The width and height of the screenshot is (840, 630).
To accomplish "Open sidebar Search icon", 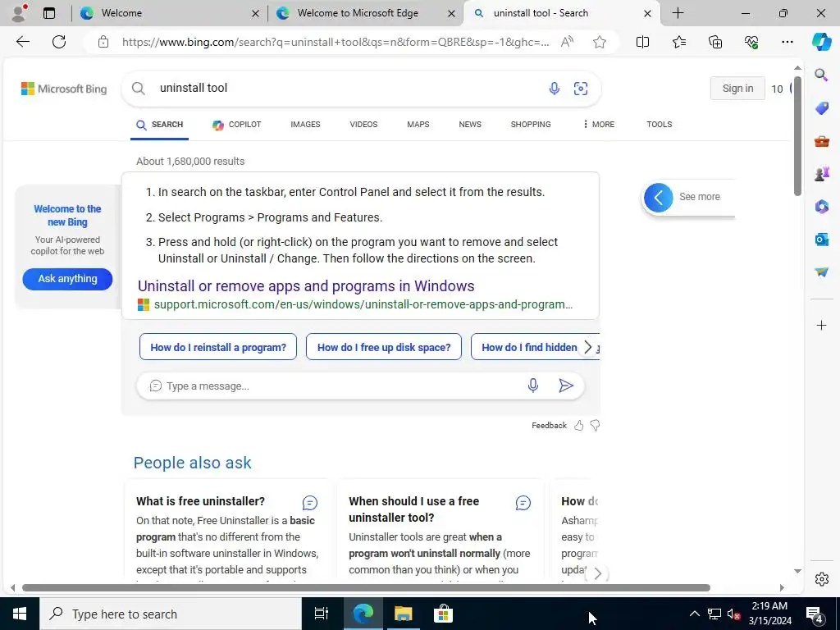I will pos(821,75).
